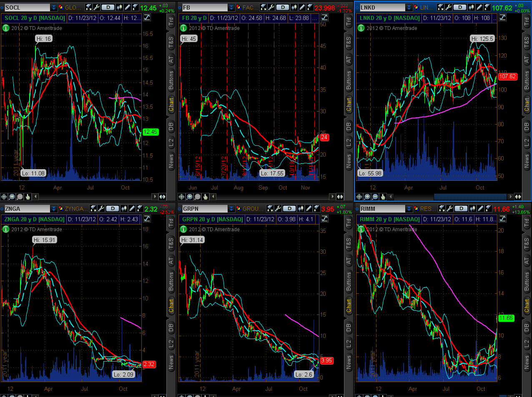Expand the ZNGA symbol dropdown arrow

(x=54, y=209)
